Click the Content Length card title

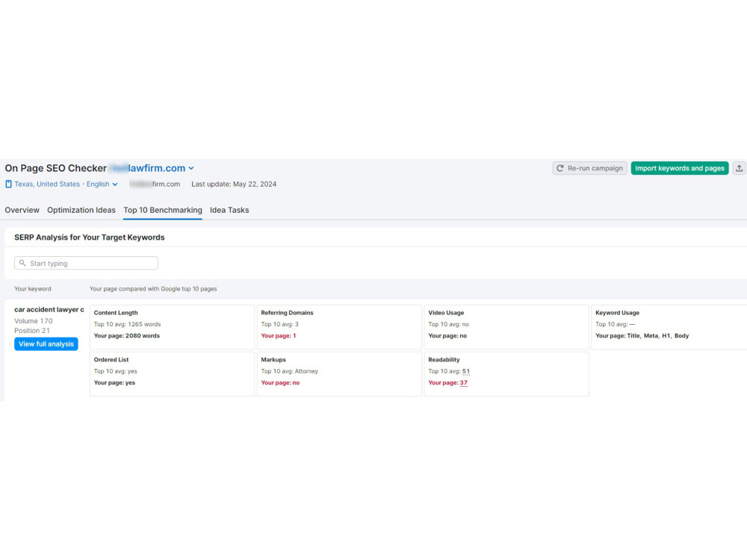pos(116,313)
